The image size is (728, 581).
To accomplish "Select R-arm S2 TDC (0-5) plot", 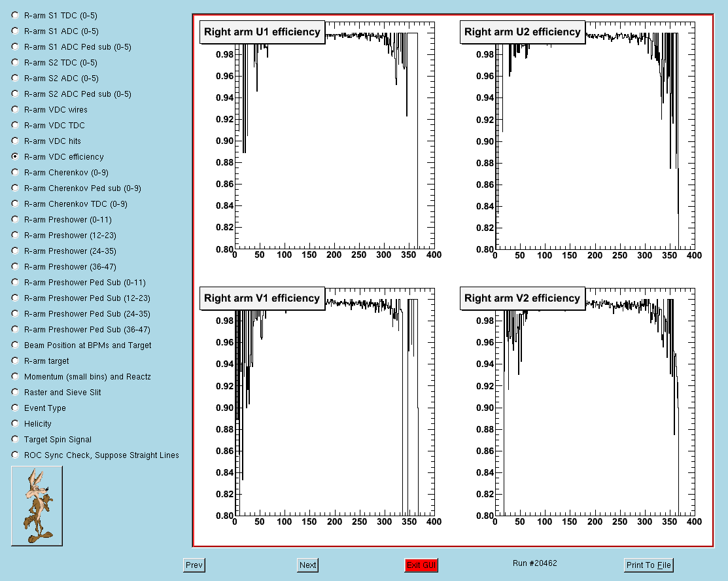I will pos(15,63).
